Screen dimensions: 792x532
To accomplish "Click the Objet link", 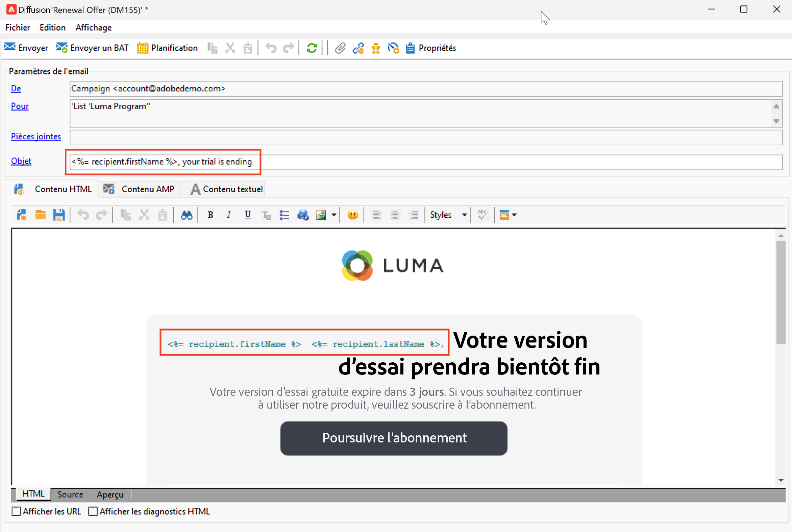I will [x=21, y=161].
